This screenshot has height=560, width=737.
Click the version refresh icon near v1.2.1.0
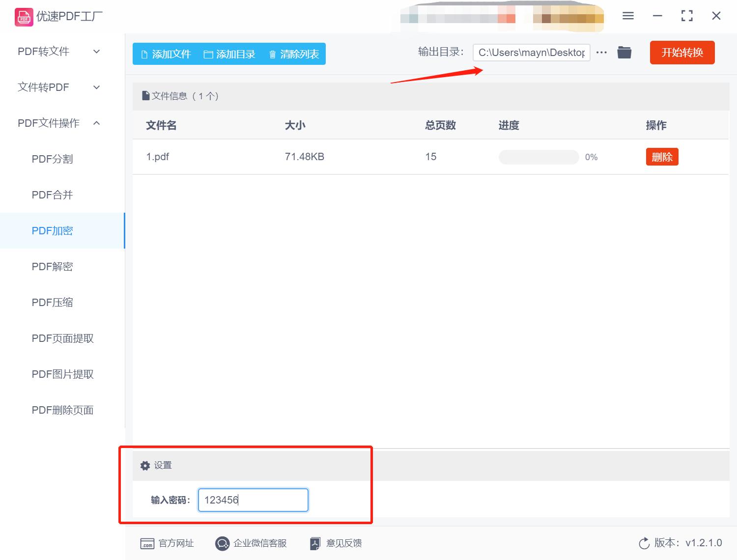point(644,543)
